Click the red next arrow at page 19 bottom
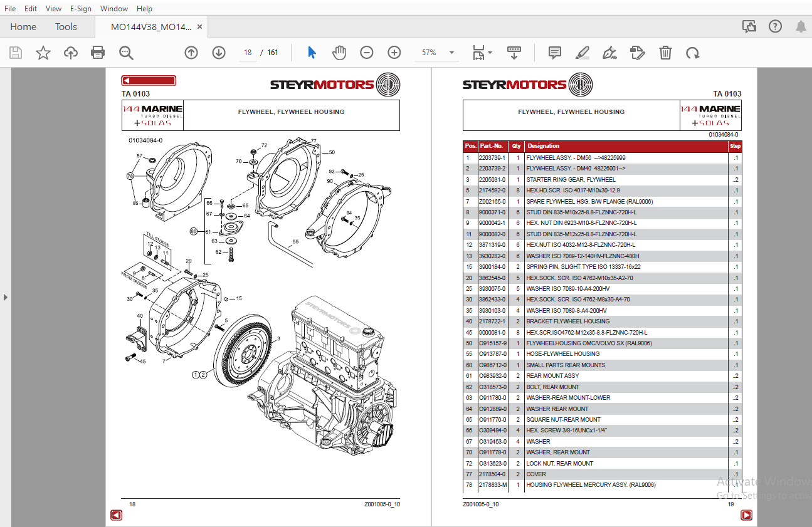The image size is (812, 527). [x=746, y=515]
